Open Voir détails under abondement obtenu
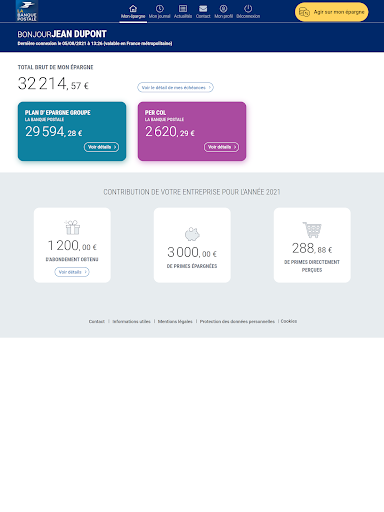384x512 pixels. coord(72,272)
